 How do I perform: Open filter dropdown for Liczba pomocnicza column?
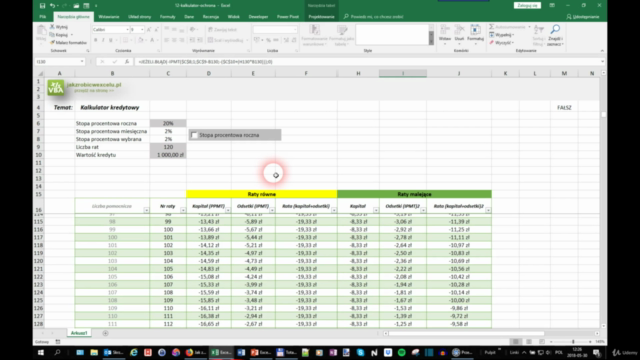146,210
